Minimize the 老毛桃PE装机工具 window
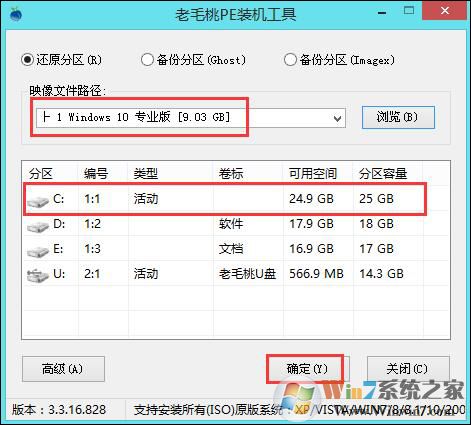The width and height of the screenshot is (471, 425). click(382, 13)
